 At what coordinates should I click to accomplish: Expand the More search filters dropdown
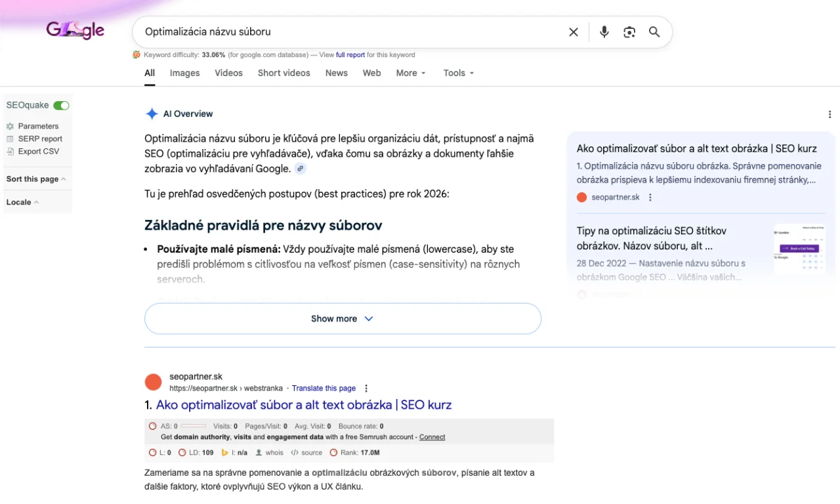click(411, 73)
